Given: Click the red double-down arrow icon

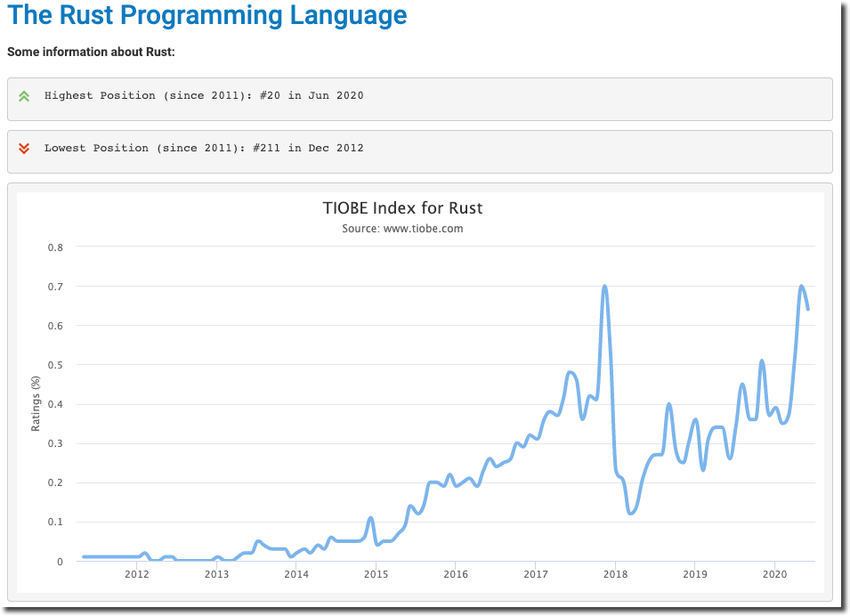Looking at the screenshot, I should [24, 149].
